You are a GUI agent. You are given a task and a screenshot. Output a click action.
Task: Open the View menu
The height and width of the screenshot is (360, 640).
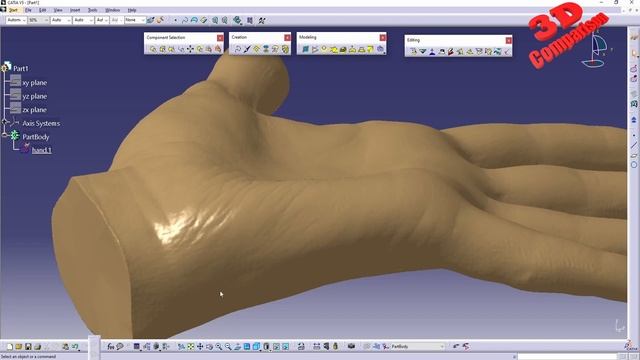(58, 10)
